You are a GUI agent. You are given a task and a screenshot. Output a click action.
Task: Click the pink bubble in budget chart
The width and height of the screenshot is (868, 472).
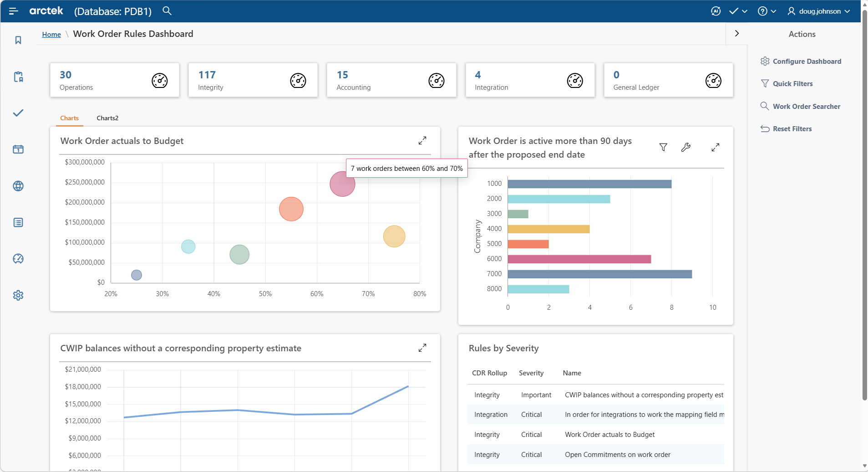click(342, 184)
